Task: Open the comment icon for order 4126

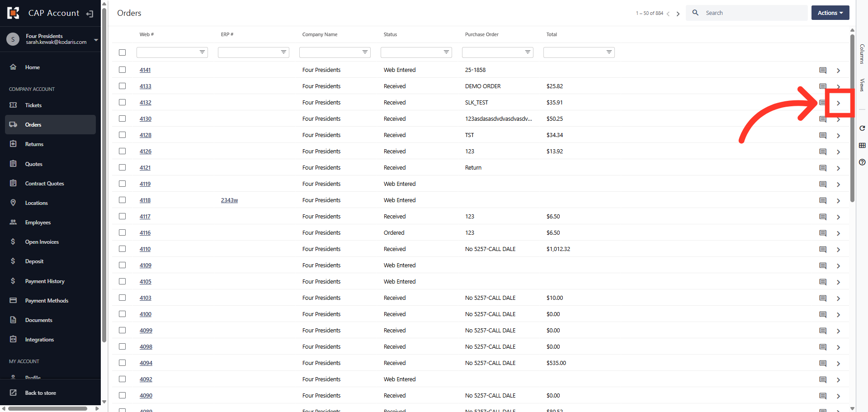Action: pyautogui.click(x=823, y=152)
